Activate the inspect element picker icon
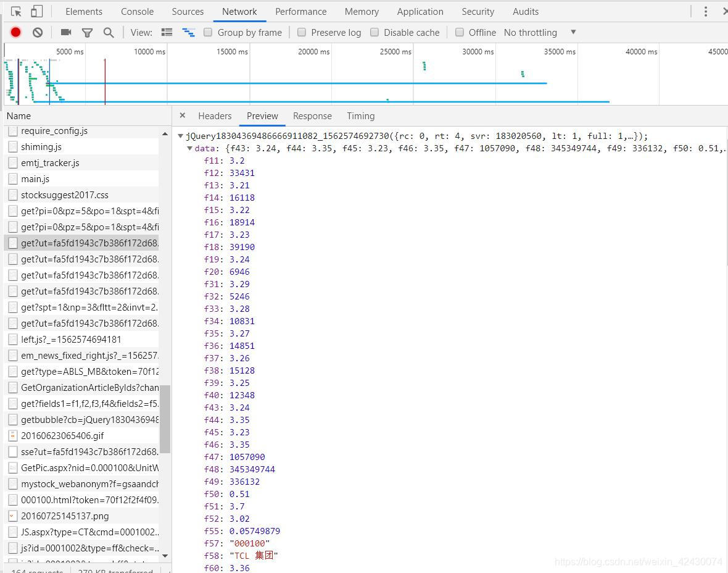Screen dimensions: 728x573 pos(16,12)
